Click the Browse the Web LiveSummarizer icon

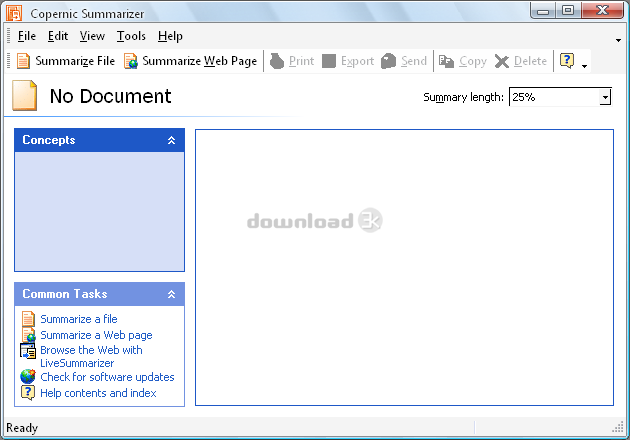[x=28, y=351]
